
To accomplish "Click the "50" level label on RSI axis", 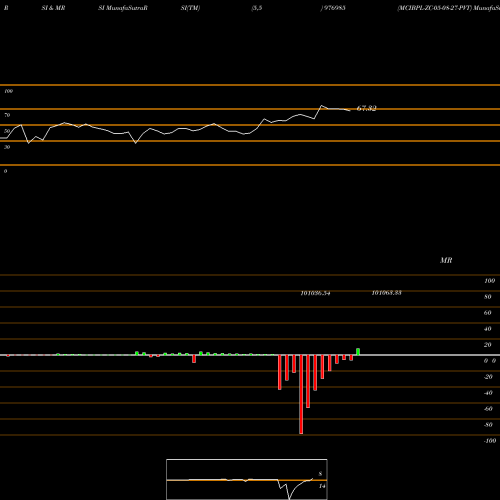I will tap(7, 131).
